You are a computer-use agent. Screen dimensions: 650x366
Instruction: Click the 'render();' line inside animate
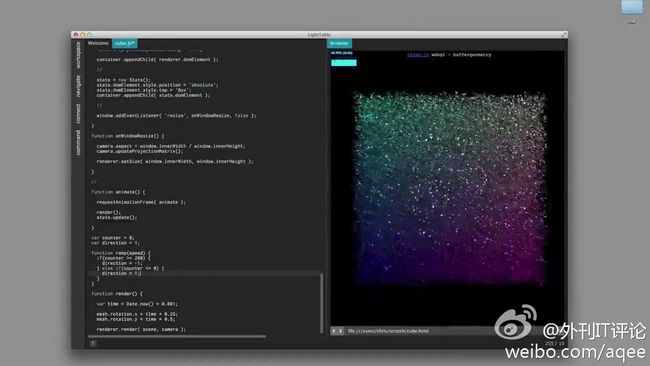[109, 212]
